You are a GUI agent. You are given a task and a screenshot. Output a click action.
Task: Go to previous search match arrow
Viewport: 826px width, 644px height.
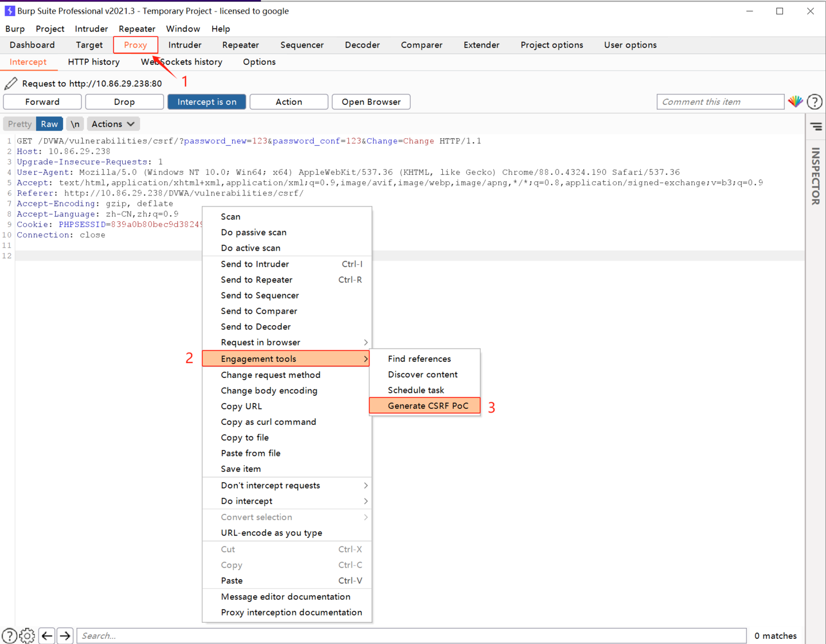47,635
